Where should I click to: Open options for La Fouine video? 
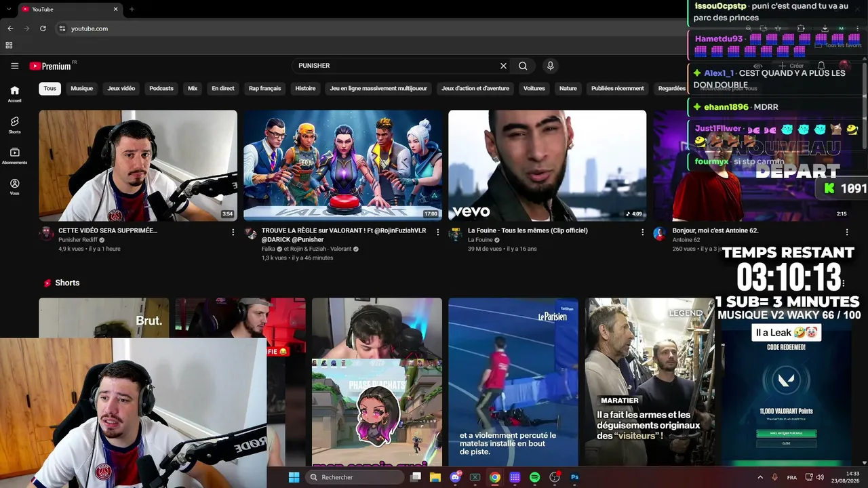643,232
